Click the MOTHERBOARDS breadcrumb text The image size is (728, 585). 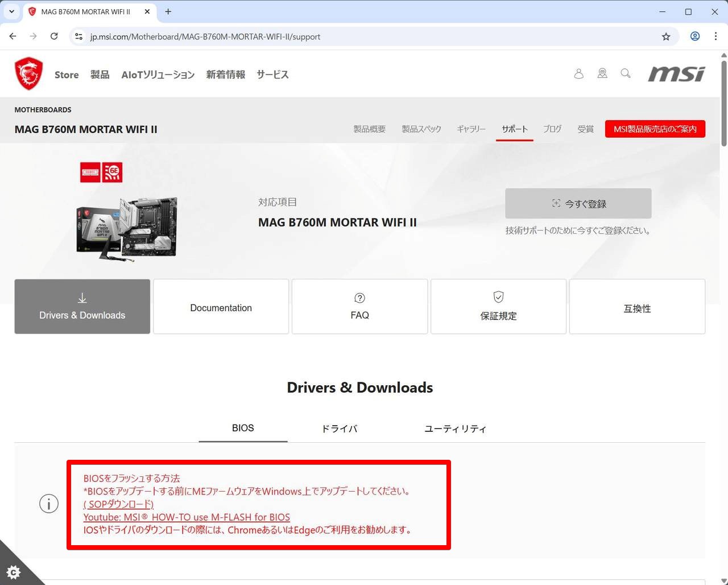click(x=43, y=110)
